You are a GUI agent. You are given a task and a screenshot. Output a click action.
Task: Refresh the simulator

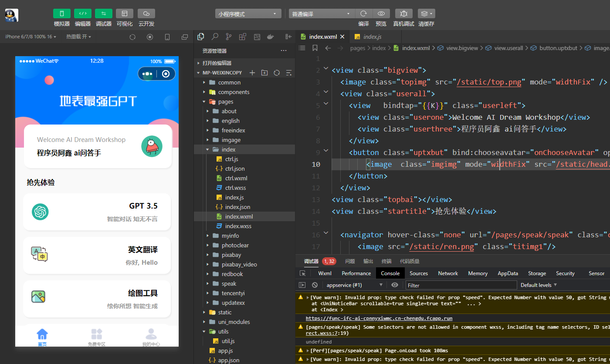tap(132, 37)
